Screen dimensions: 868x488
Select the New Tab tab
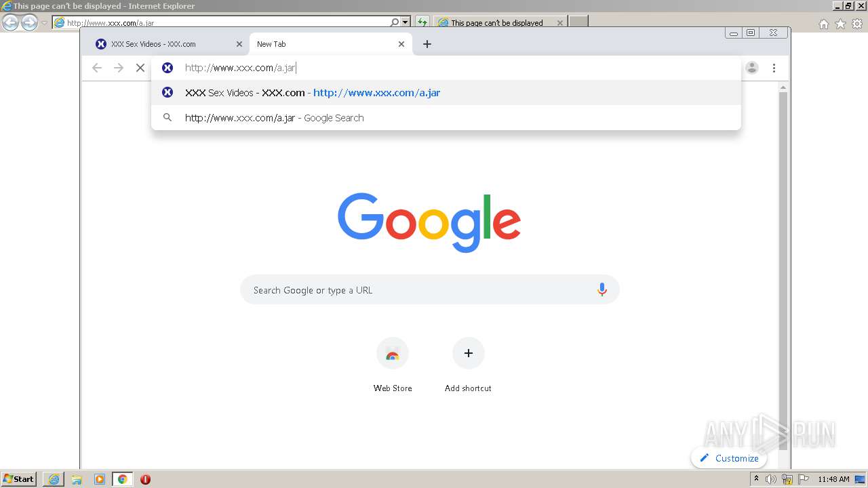coord(331,44)
